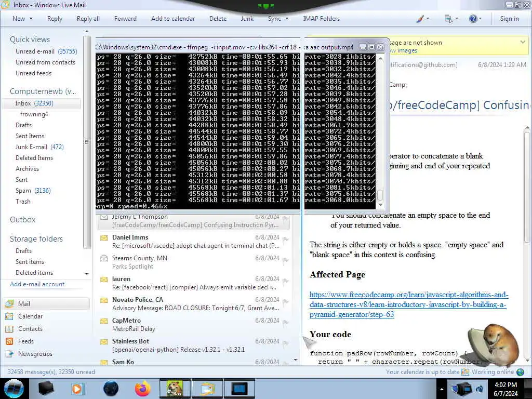Click the IMAP Folders button
532x399 pixels.
321,19
